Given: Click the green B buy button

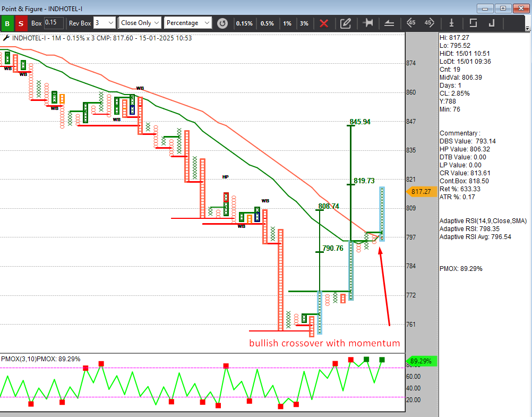Looking at the screenshot, I should point(7,23).
